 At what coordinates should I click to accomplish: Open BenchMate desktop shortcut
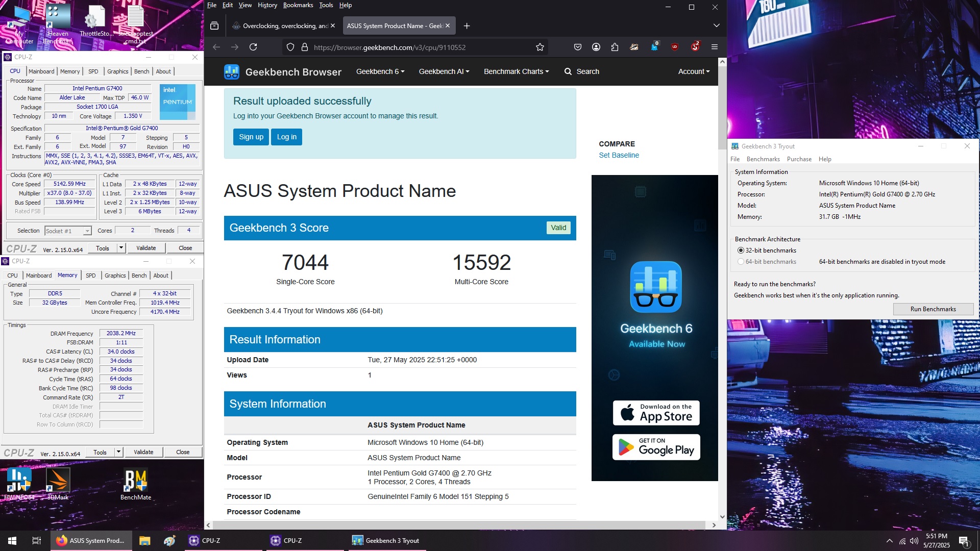(x=136, y=483)
